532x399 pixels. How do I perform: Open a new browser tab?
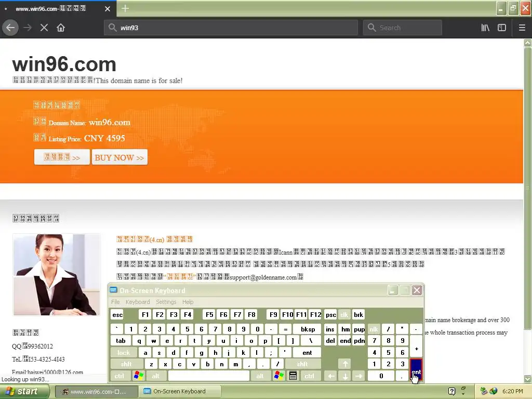point(125,8)
